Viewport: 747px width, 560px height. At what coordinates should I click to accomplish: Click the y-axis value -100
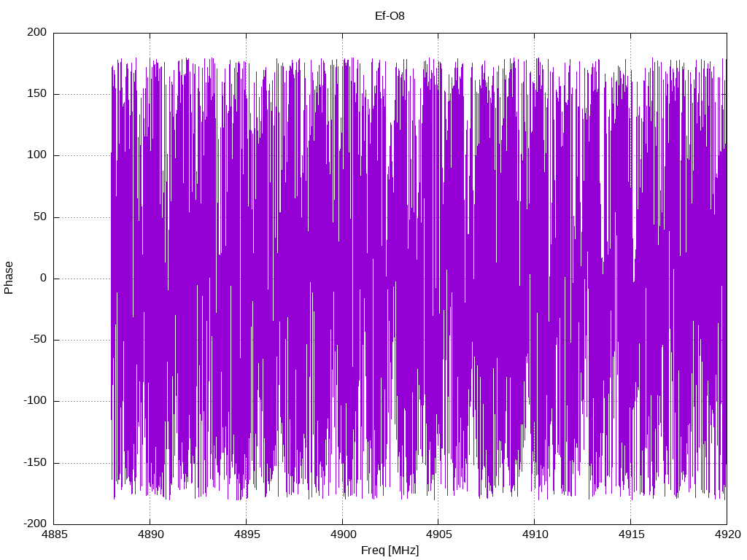tap(35, 401)
